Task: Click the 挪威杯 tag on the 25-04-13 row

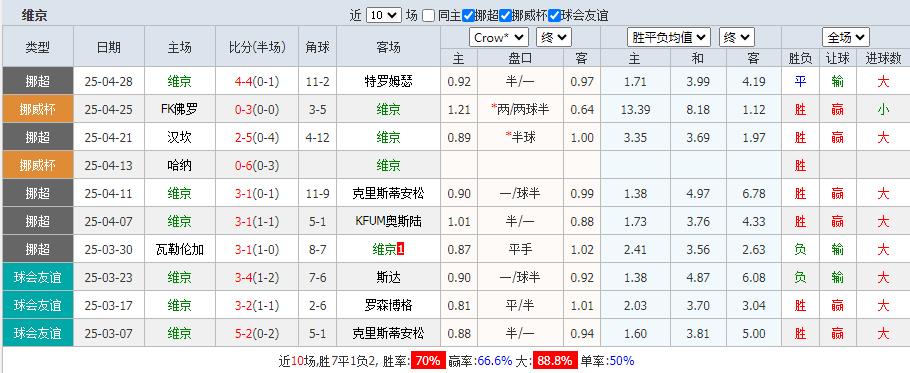Action: tap(38, 165)
